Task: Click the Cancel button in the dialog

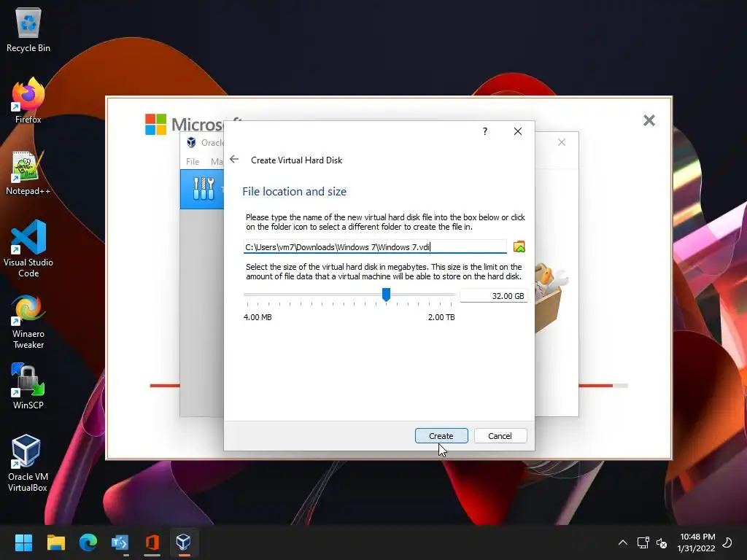Action: 500,436
